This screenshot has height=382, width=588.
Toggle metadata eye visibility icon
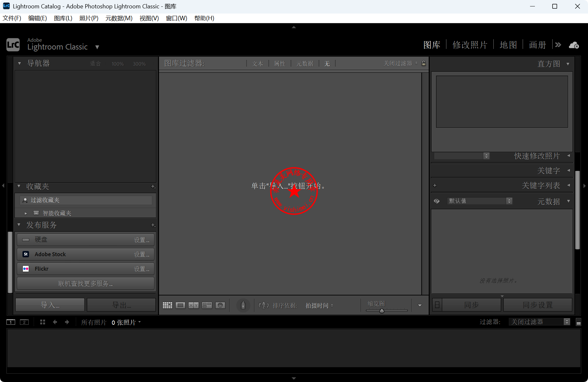click(x=436, y=201)
